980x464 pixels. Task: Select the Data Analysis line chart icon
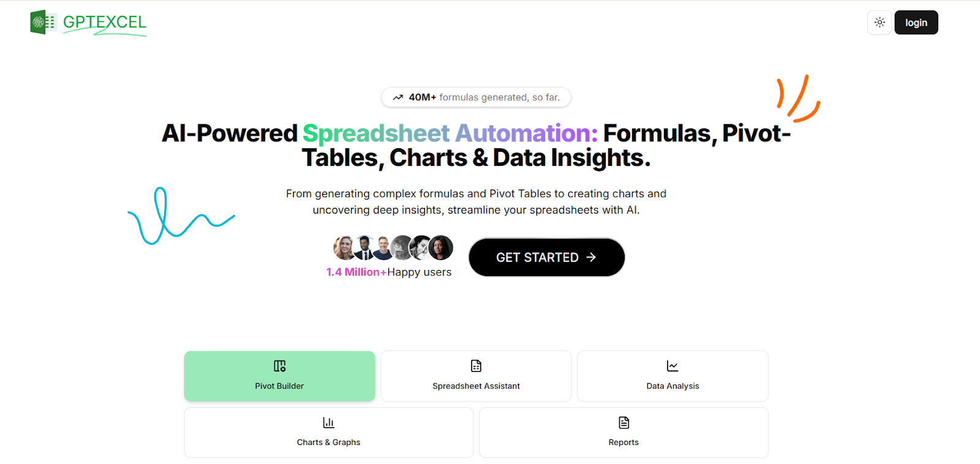(x=672, y=365)
